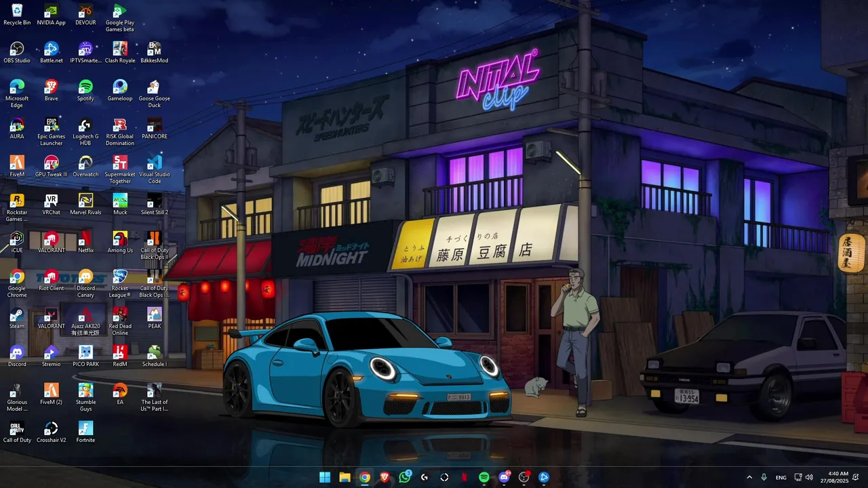This screenshot has width=868, height=488.
Task: Open the IPTVSmarters desktop shortcut
Action: pyautogui.click(x=85, y=52)
